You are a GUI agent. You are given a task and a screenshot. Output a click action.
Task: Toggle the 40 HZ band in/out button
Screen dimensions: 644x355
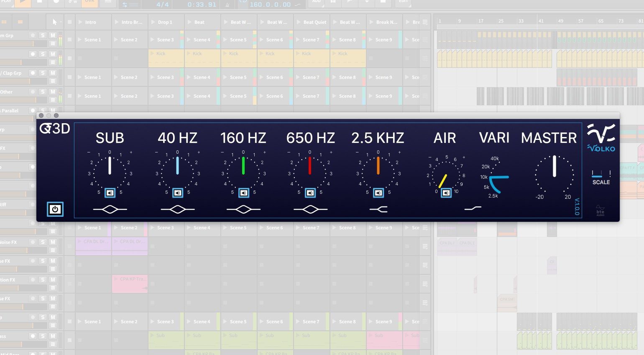click(178, 193)
